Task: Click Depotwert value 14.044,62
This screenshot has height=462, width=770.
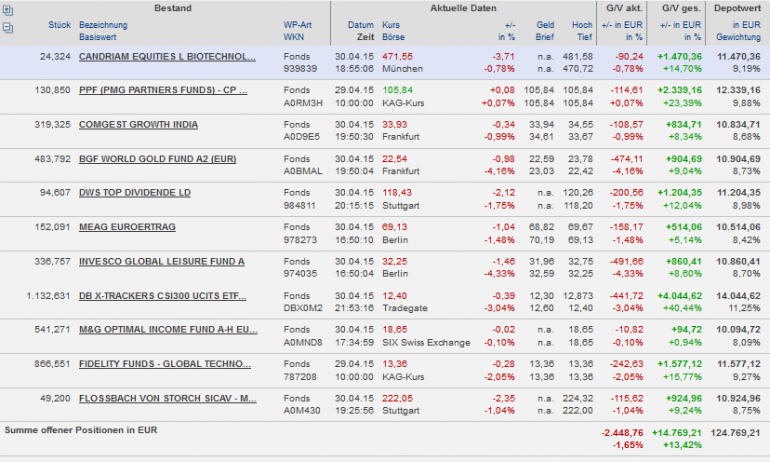Action: pos(738,296)
